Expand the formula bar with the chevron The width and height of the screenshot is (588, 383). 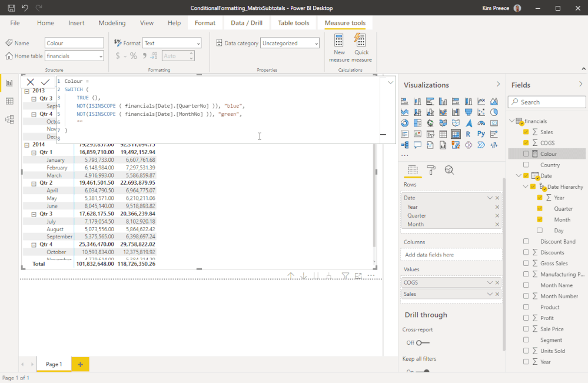point(390,82)
